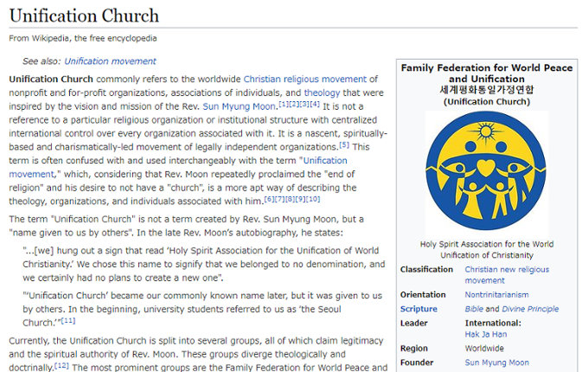This screenshot has height=372, width=588.
Task: View the Unification Church logo image
Action: (486, 170)
